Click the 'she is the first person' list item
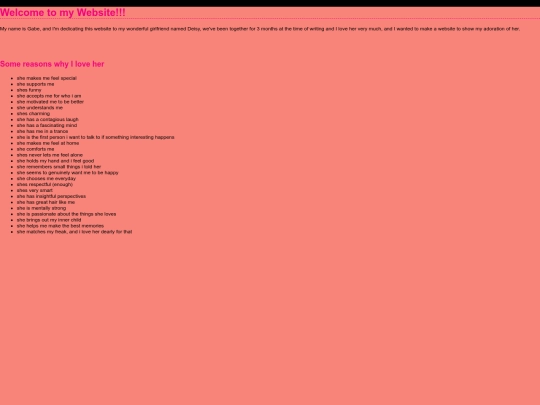Viewport: 540px width, 405px height. (96, 137)
